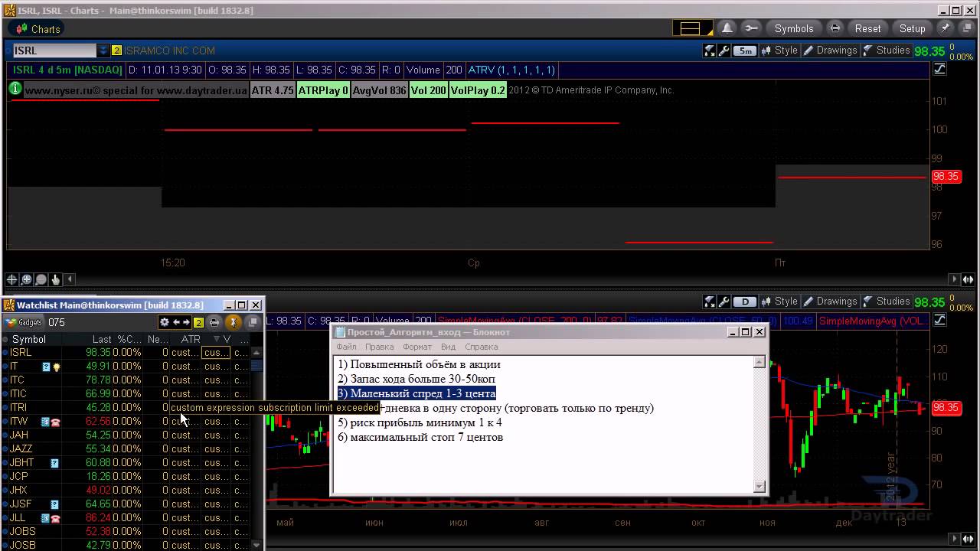Click the question mark icon on the JBHT row
The image size is (980, 551).
click(54, 463)
